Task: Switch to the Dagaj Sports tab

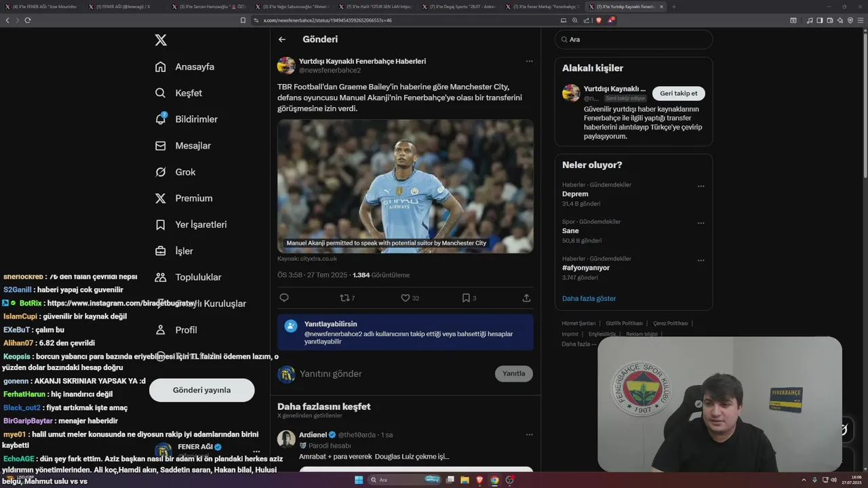Action: point(458,7)
